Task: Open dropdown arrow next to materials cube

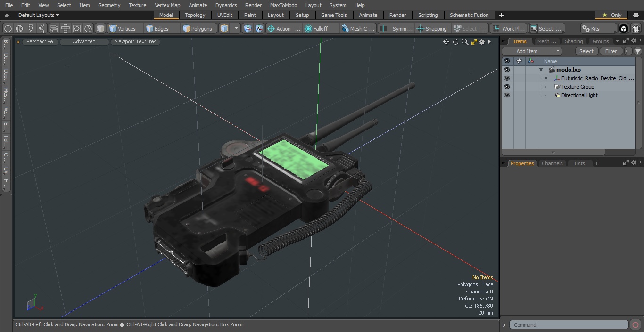Action: click(236, 29)
